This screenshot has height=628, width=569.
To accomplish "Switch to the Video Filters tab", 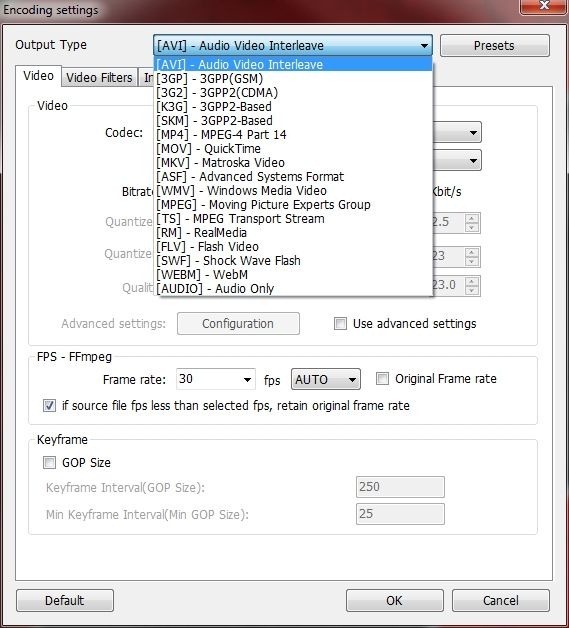I will point(99,77).
